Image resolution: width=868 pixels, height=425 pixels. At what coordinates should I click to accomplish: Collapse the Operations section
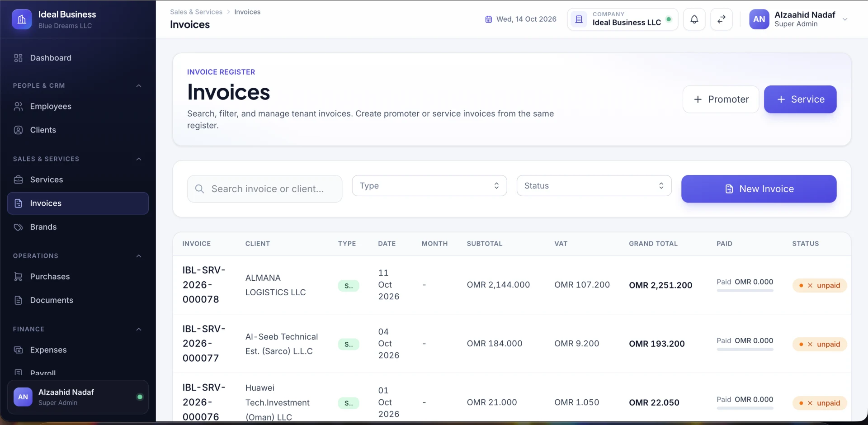(139, 256)
